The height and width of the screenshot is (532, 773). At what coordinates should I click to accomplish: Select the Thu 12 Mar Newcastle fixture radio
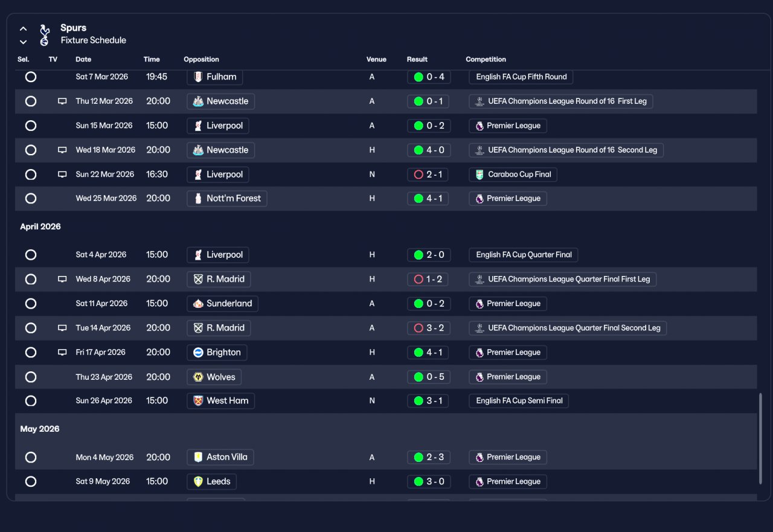coord(31,101)
